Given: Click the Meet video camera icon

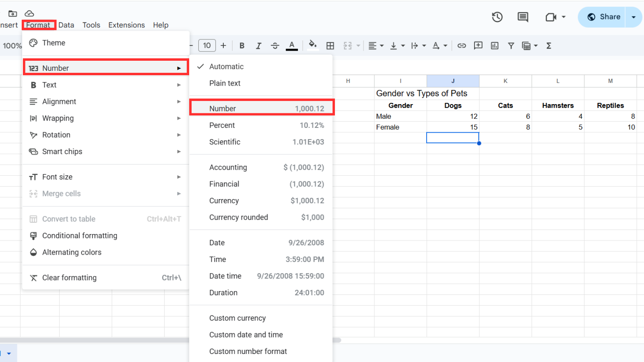Looking at the screenshot, I should tap(551, 17).
